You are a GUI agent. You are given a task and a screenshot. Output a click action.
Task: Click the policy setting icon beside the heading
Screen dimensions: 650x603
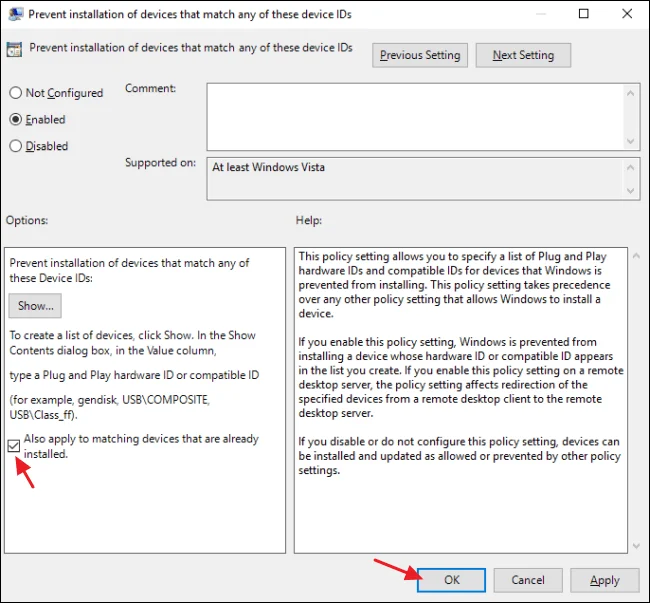pyautogui.click(x=14, y=49)
